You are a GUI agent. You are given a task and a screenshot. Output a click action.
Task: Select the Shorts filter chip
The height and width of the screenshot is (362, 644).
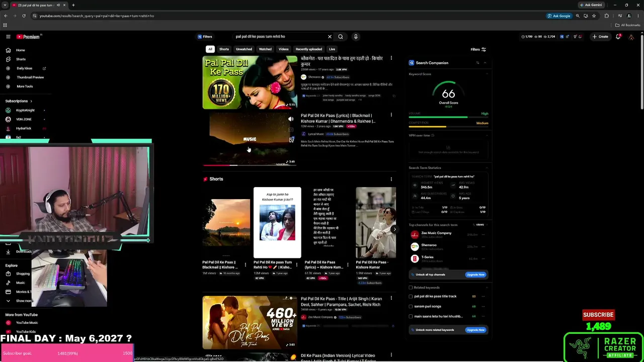coord(224,49)
